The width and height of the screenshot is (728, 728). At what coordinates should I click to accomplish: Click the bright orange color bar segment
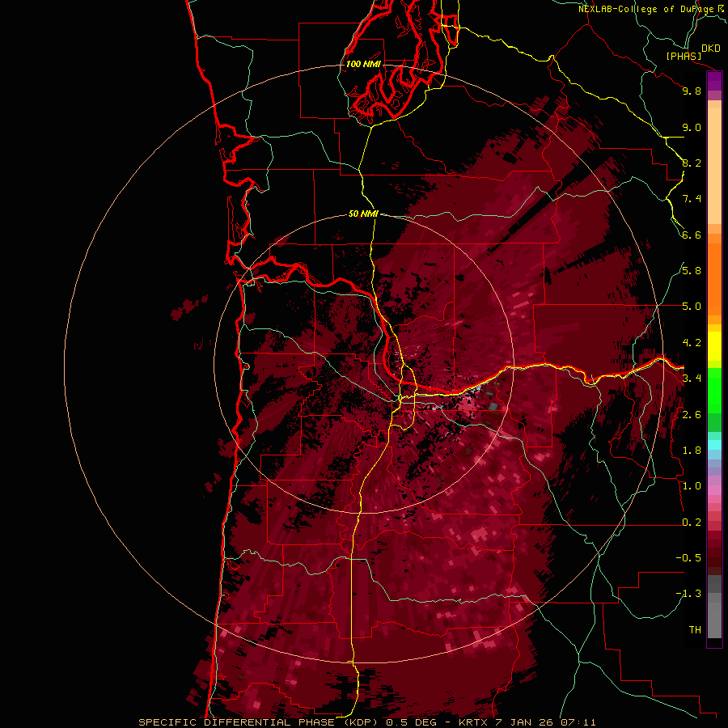tap(714, 280)
